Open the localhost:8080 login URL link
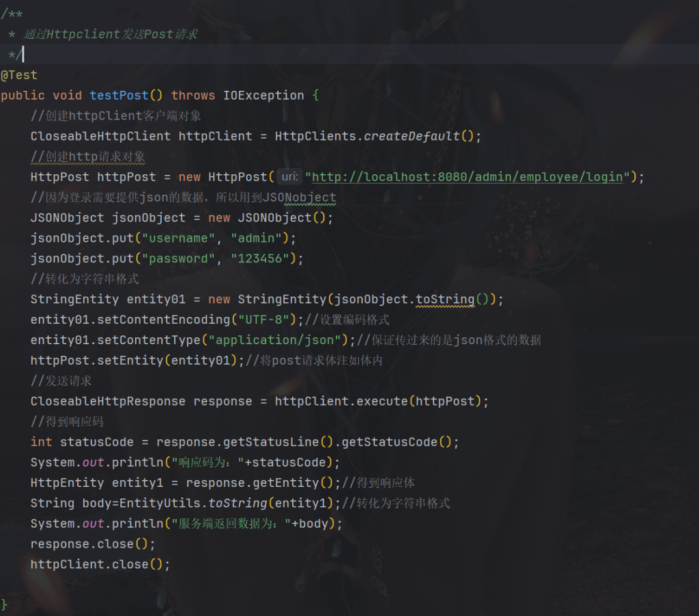Screen dimensions: 699x616 467,177
